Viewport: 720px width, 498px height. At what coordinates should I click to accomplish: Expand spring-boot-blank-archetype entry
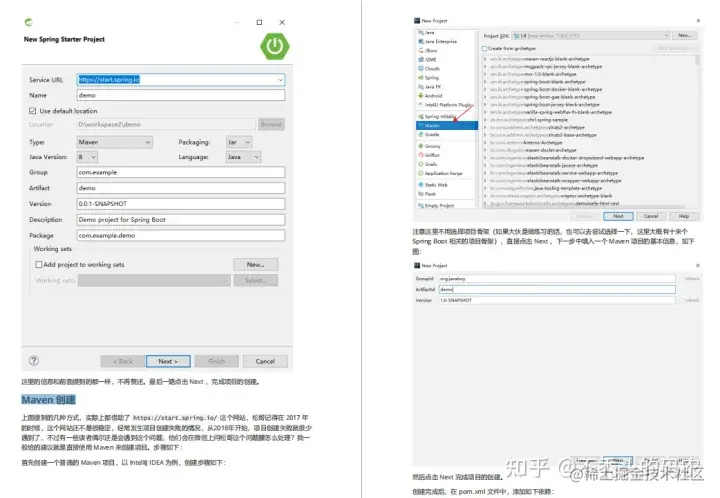click(485, 82)
